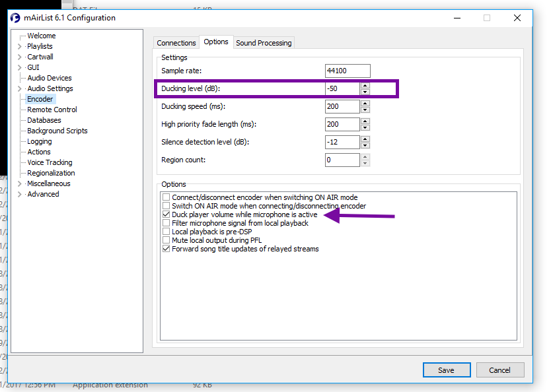551x392 pixels.
Task: Disable Forward song title updates checkbox
Action: pos(166,249)
